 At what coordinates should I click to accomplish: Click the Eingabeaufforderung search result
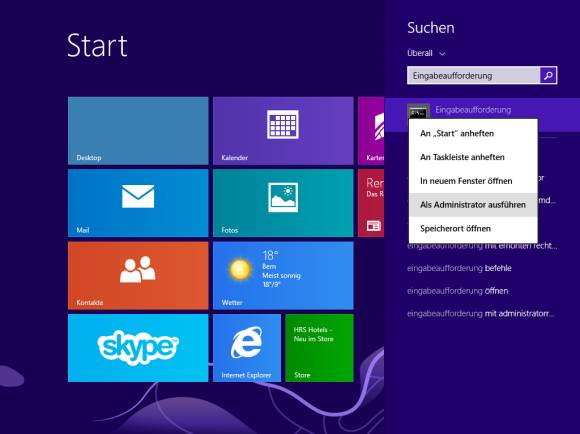(x=482, y=110)
